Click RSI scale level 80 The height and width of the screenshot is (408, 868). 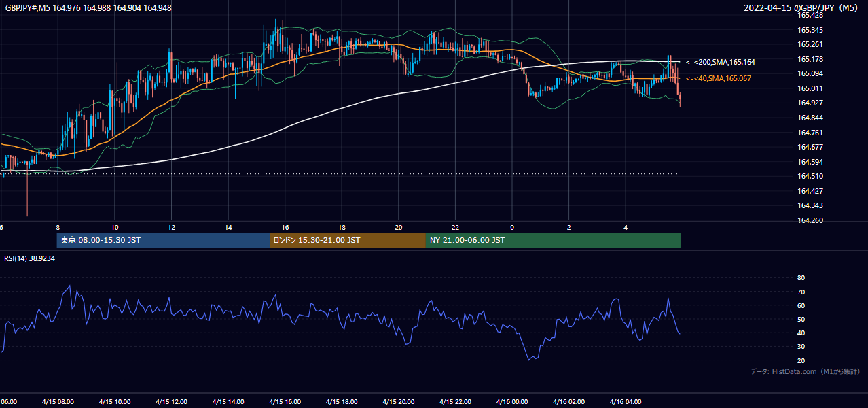801,278
